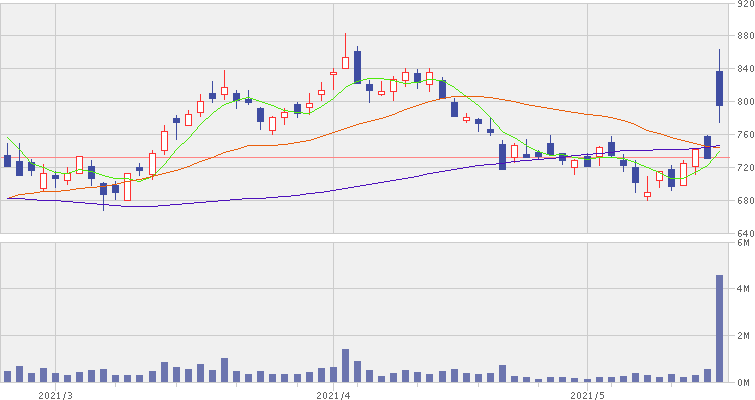Click the 800 price axis label
This screenshot has width=755, height=400.
click(743, 103)
